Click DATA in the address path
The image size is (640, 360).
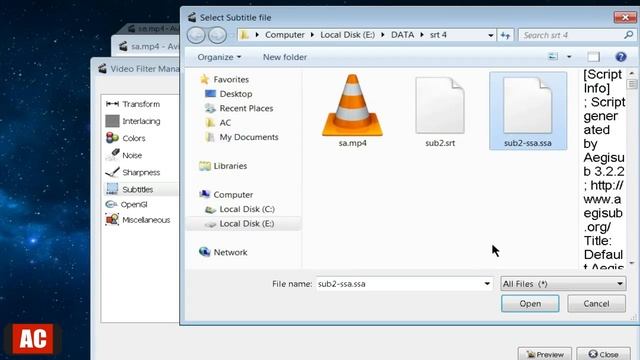402,35
